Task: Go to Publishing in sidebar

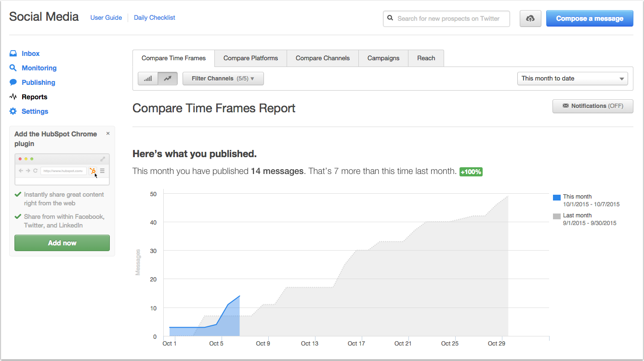Action: coord(39,82)
